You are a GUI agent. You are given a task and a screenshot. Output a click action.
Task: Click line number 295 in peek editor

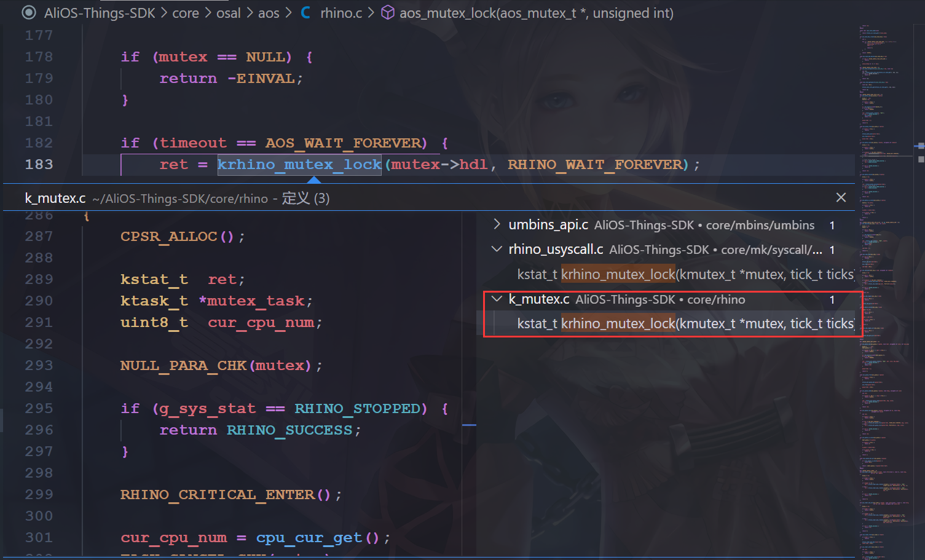pyautogui.click(x=39, y=409)
